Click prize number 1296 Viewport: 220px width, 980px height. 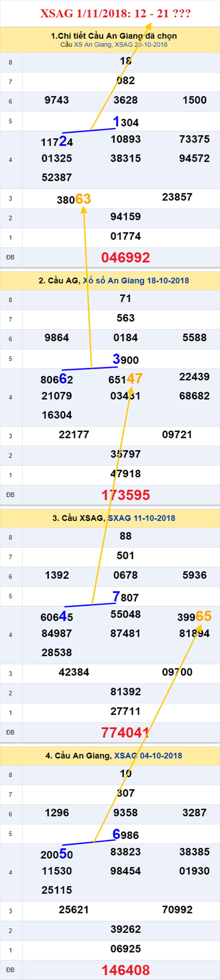point(57,813)
